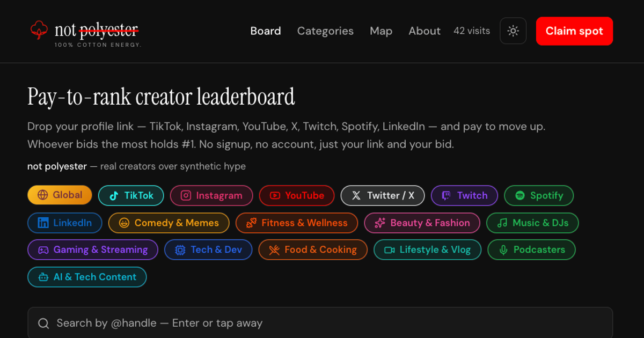This screenshot has width=644, height=338.
Task: Click the robot AI & Tech icon
Action: [43, 277]
